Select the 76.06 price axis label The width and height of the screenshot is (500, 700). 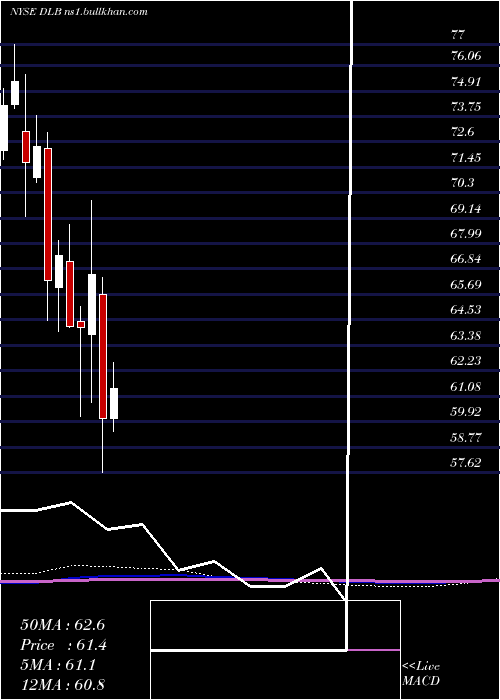[x=466, y=56]
